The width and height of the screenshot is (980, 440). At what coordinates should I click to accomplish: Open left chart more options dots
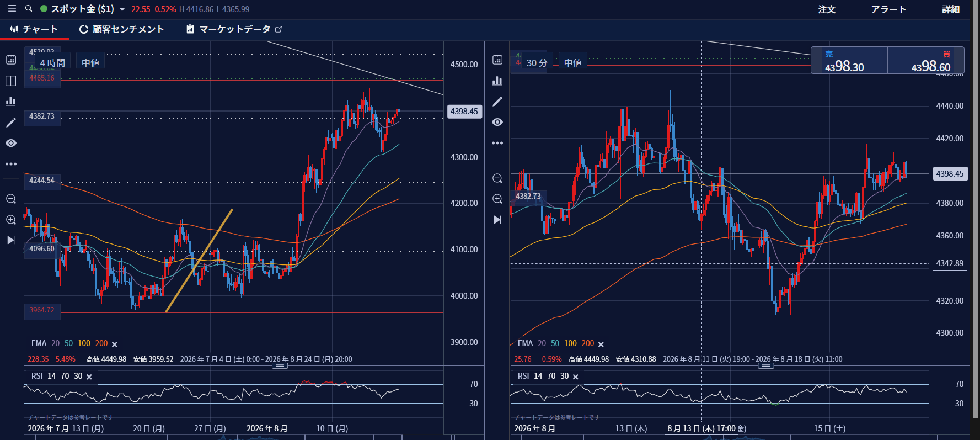point(11,164)
